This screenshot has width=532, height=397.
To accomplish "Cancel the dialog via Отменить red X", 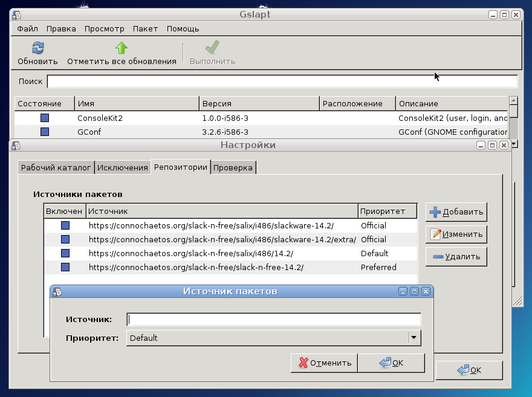I will coord(324,363).
